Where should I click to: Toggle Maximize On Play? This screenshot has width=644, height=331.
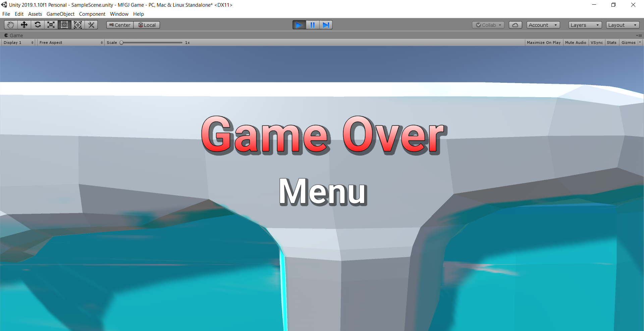pos(544,43)
